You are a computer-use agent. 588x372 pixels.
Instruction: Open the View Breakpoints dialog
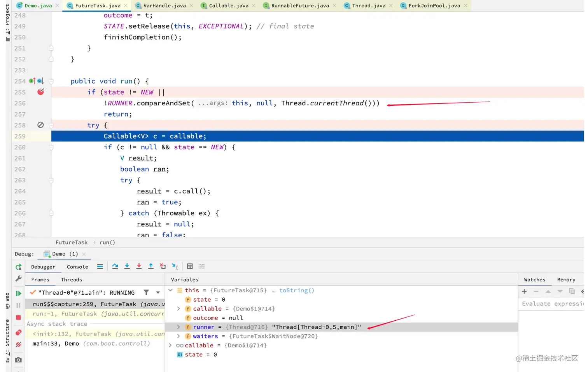[x=18, y=333]
